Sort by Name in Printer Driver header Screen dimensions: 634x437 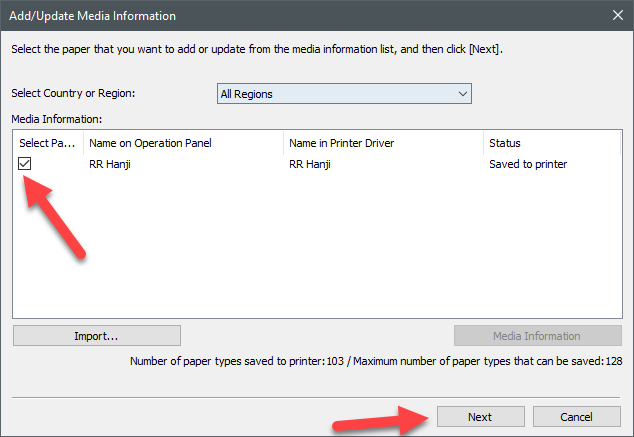point(340,143)
